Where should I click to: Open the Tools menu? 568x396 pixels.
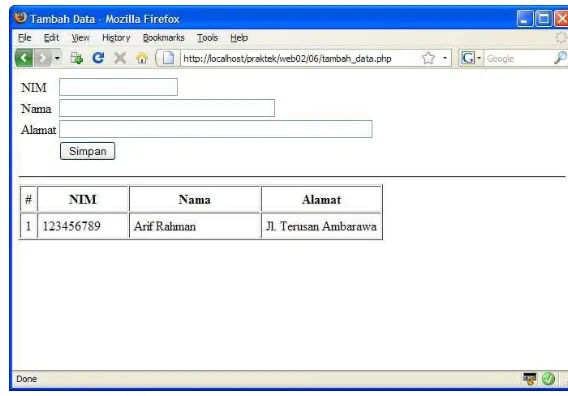pyautogui.click(x=207, y=38)
